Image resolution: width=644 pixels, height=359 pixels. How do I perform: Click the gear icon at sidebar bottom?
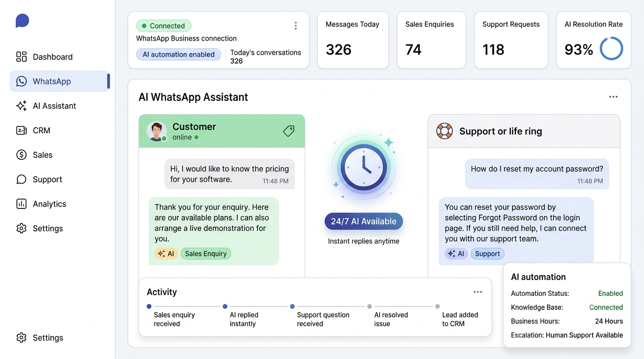22,337
